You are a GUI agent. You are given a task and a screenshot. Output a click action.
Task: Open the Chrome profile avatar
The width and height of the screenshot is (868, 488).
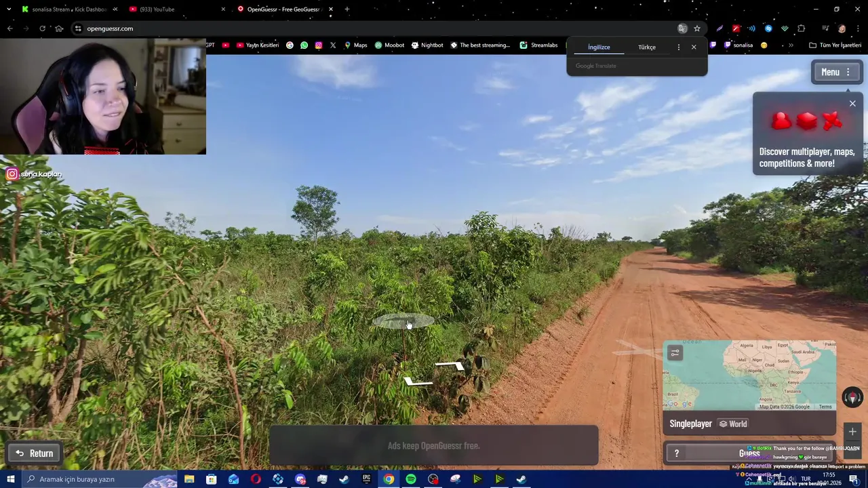(842, 28)
